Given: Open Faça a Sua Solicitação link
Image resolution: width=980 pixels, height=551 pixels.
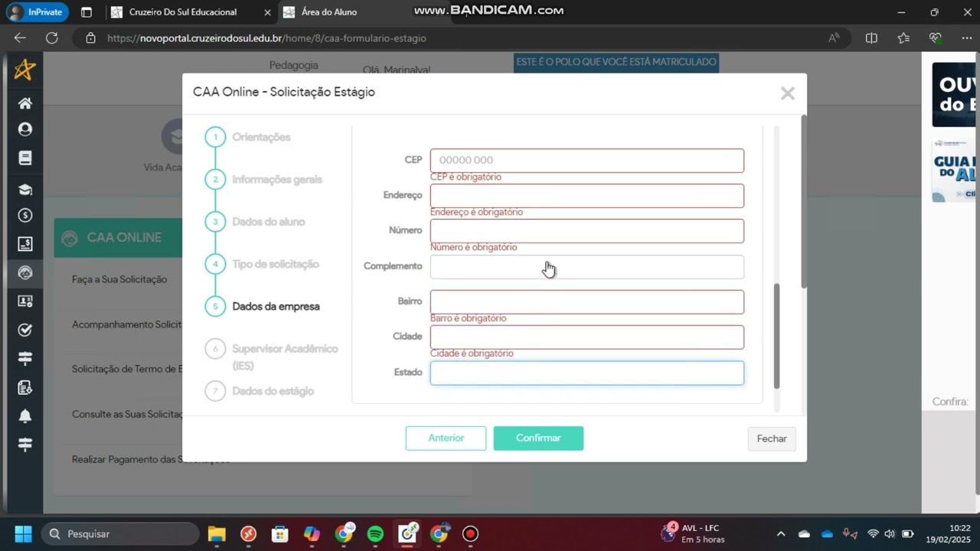Looking at the screenshot, I should tap(119, 279).
